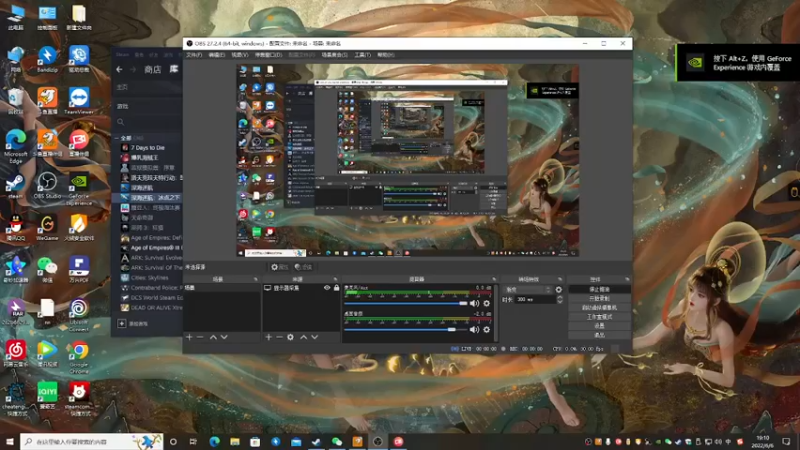Pop out the Scene Transitions dock panel
800x450 pixels.
click(560, 280)
